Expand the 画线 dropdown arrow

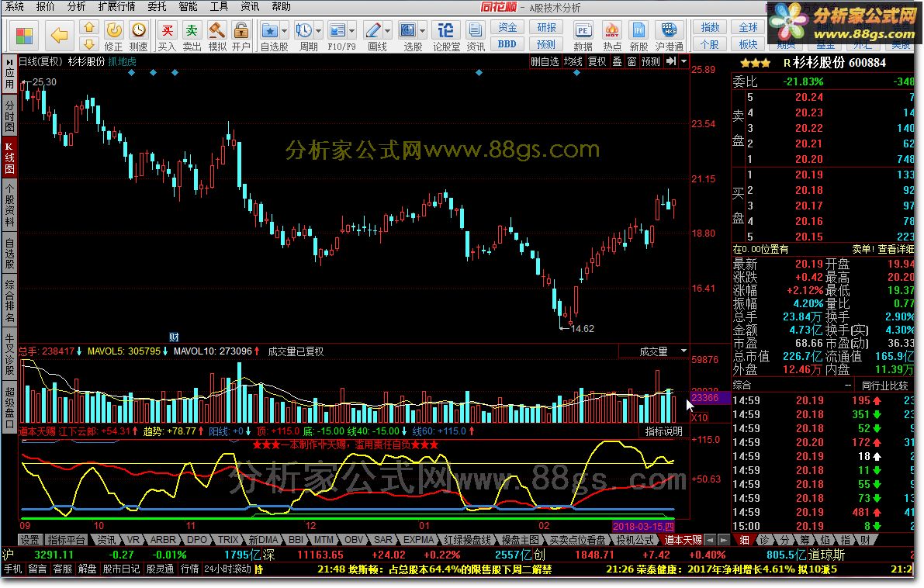[x=388, y=30]
